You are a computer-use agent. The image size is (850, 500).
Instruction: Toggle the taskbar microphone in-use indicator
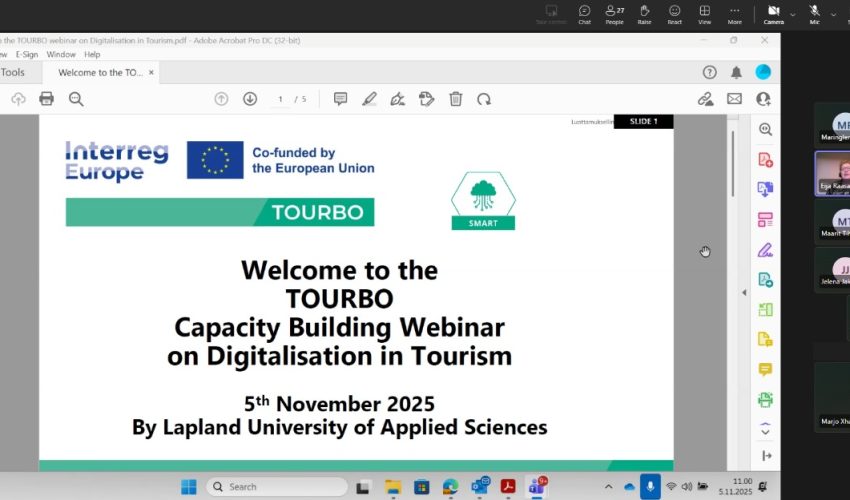tap(650, 486)
